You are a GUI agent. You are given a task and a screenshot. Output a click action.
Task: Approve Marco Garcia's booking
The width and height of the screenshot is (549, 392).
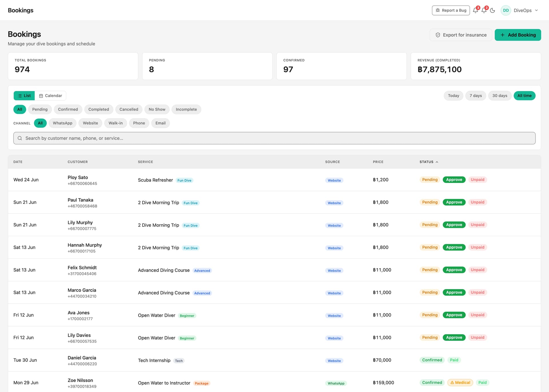point(454,293)
